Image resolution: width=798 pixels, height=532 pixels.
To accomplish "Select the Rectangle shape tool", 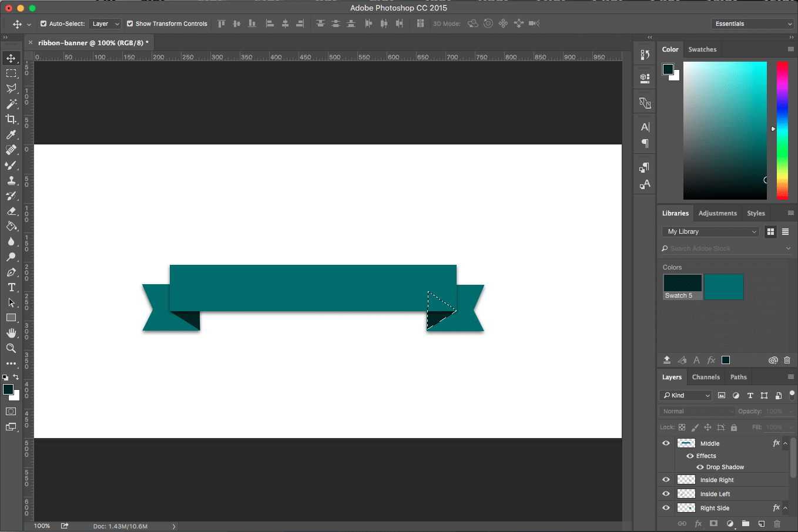I will pos(11,318).
